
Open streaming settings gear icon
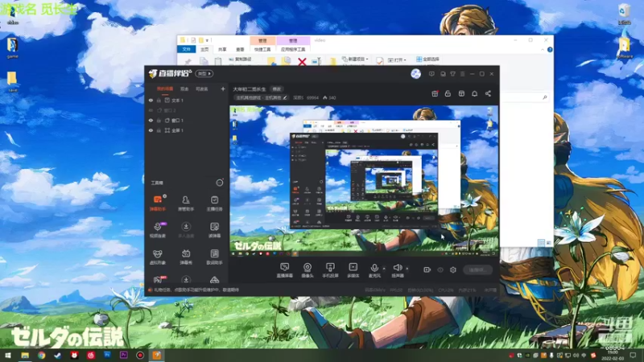453,269
